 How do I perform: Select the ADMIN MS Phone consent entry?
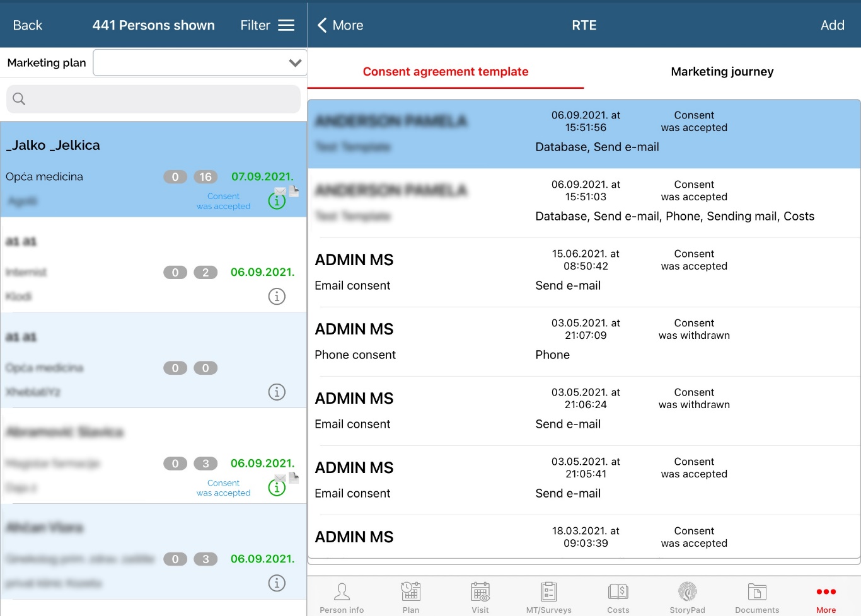pyautogui.click(x=584, y=341)
